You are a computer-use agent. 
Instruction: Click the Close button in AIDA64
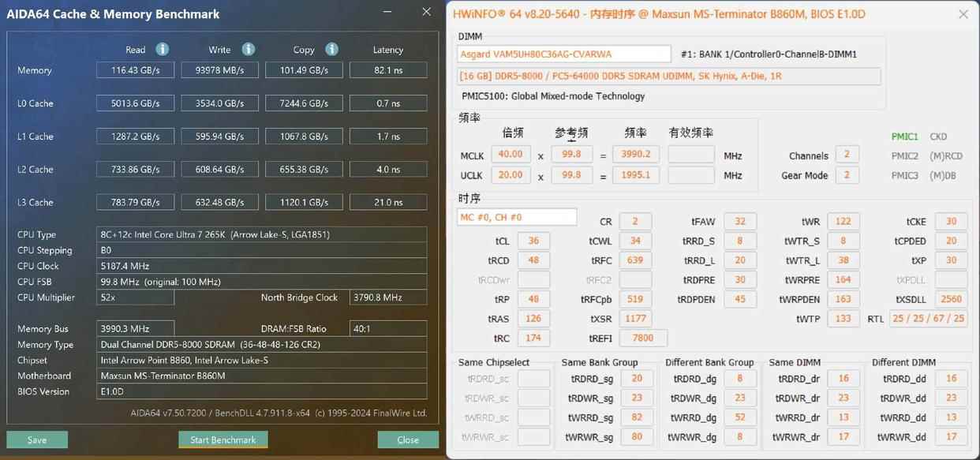pos(408,439)
